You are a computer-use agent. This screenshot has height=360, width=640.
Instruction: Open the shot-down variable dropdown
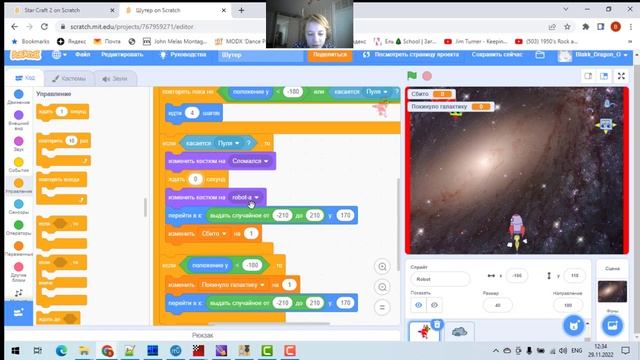(x=214, y=234)
